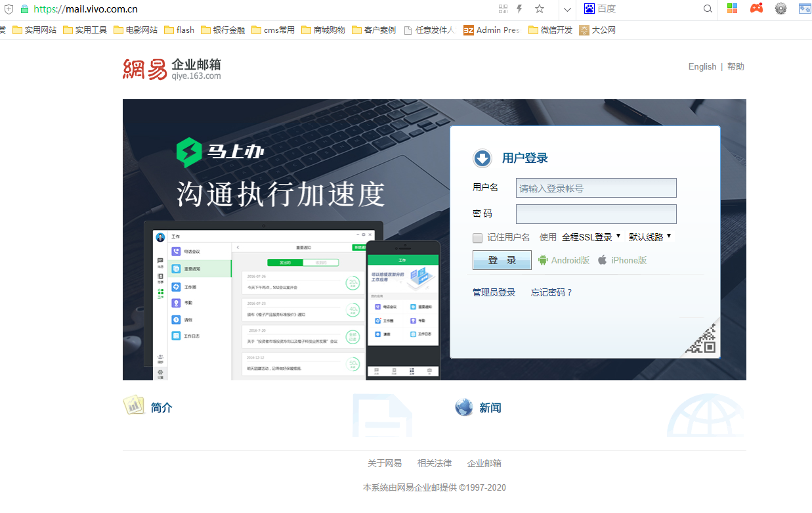Open the 相关法律 footer link
The height and width of the screenshot is (513, 812).
[x=435, y=463]
